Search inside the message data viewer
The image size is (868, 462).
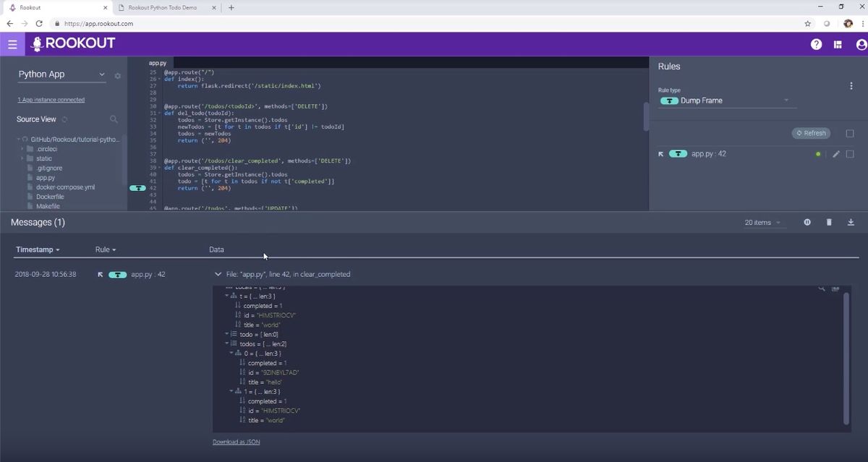click(x=822, y=288)
